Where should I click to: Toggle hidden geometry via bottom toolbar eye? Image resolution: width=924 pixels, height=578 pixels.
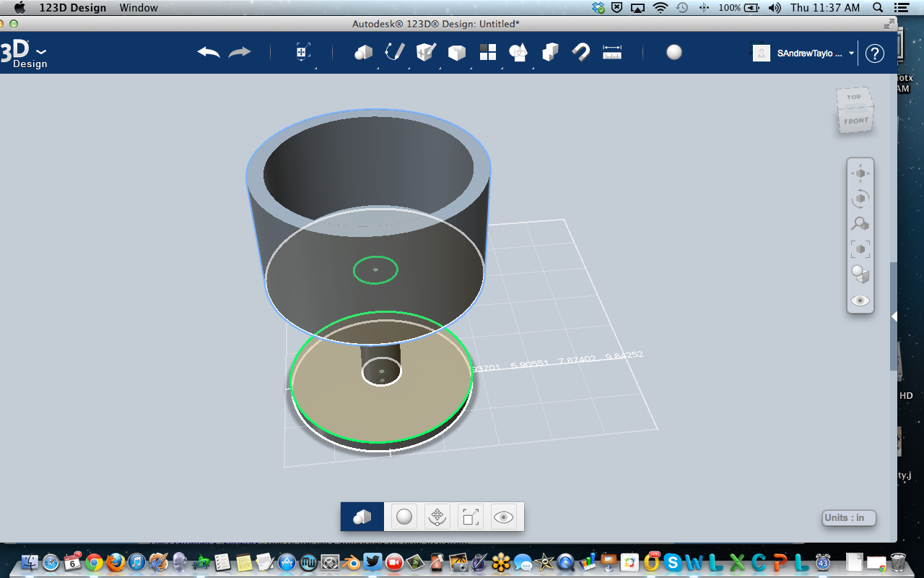(x=503, y=516)
